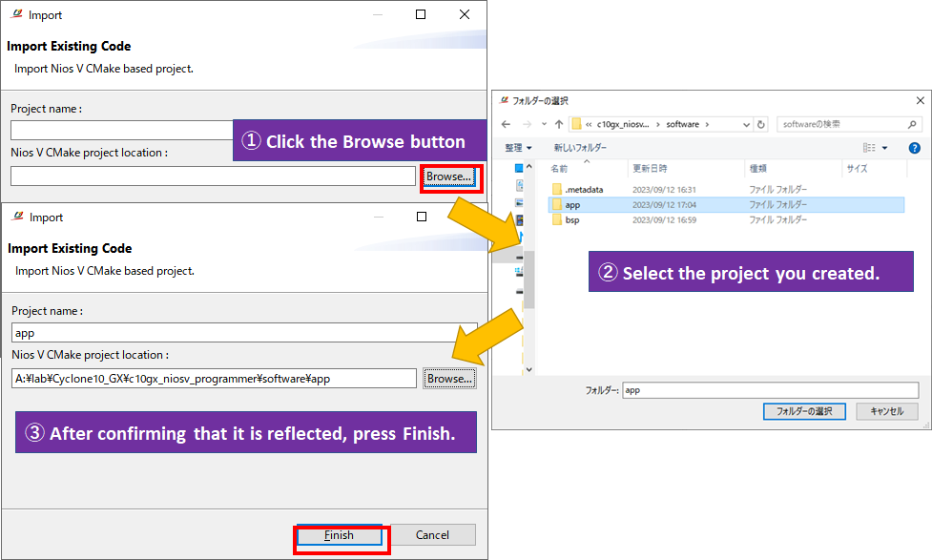Click the software breadcrumb in the path
Viewport: 932px width, 560px height.
(x=681, y=123)
